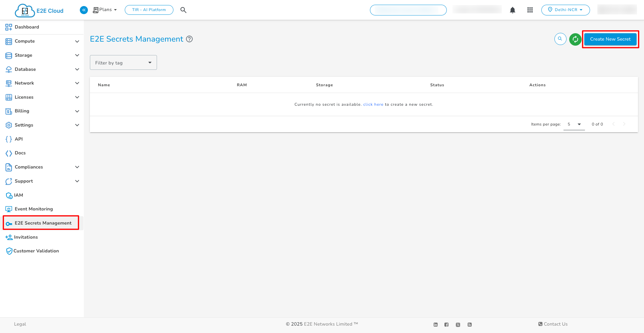Click the Support icon in sidebar

(x=9, y=181)
